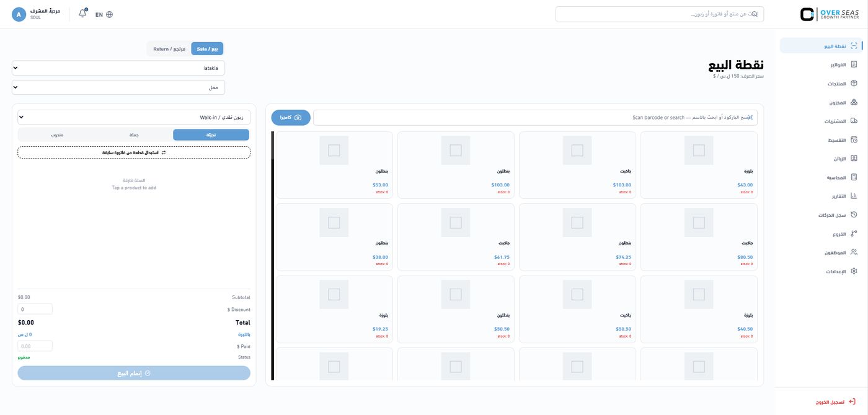Image resolution: width=868 pixels, height=415 pixels.
Task: Open الإعدادات settings
Action: (x=821, y=271)
